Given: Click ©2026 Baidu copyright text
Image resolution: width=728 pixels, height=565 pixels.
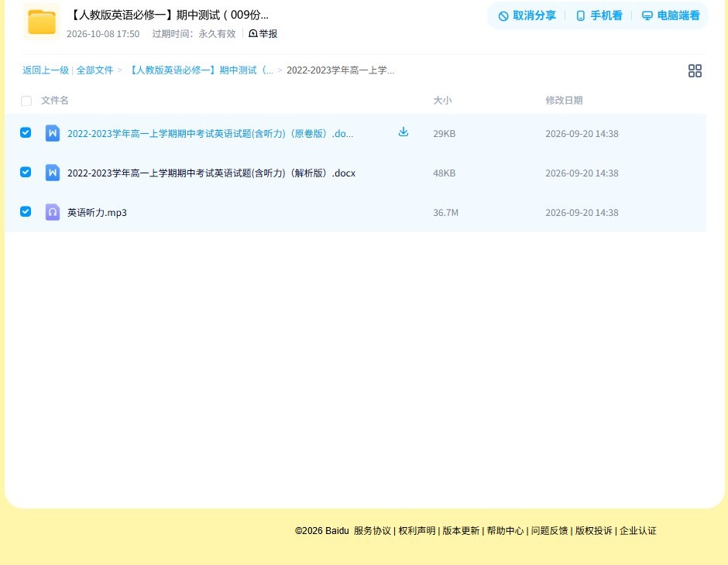Looking at the screenshot, I should point(321,531).
